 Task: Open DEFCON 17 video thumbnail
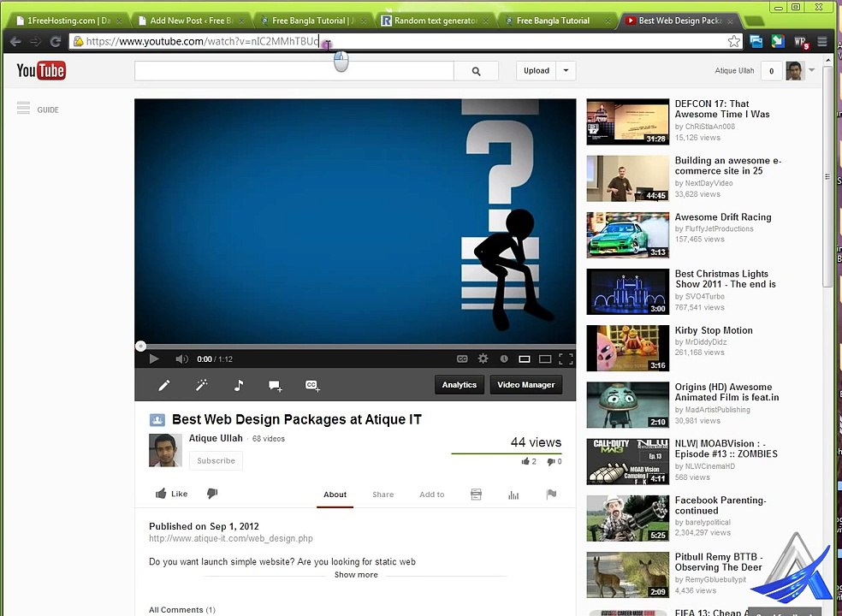pos(628,121)
